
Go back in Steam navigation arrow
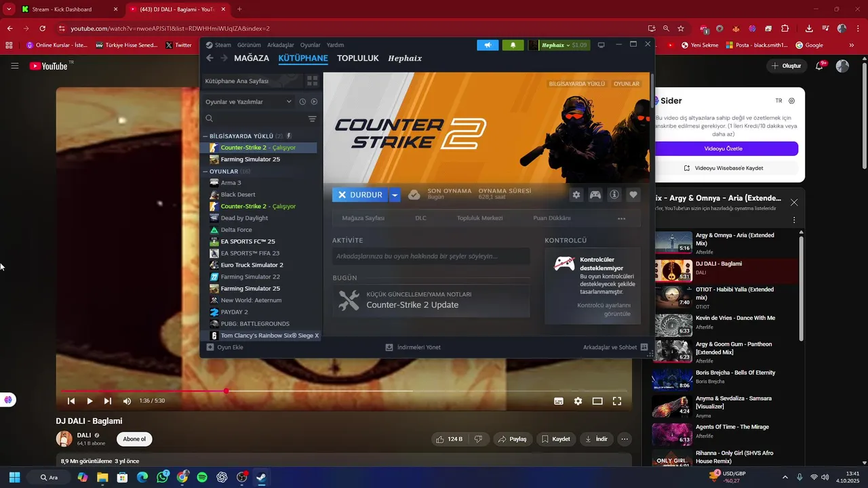[x=210, y=58]
